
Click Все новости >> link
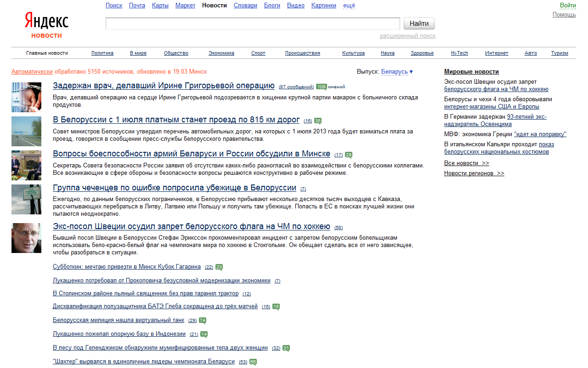pyautogui.click(x=467, y=163)
